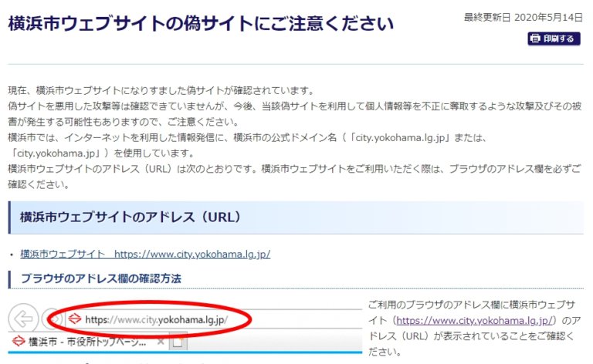
Task: Click the 印刷する print button
Action: tap(554, 39)
